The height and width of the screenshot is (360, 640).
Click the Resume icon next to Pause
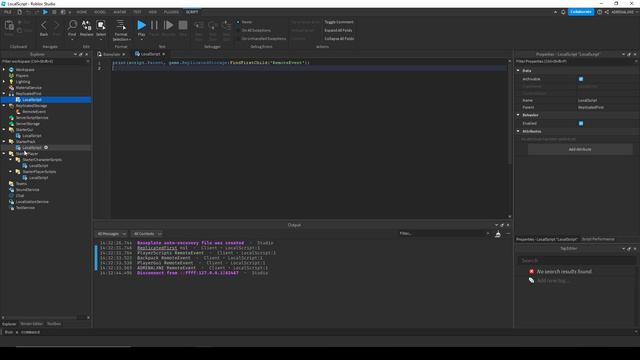pyautogui.click(x=168, y=25)
